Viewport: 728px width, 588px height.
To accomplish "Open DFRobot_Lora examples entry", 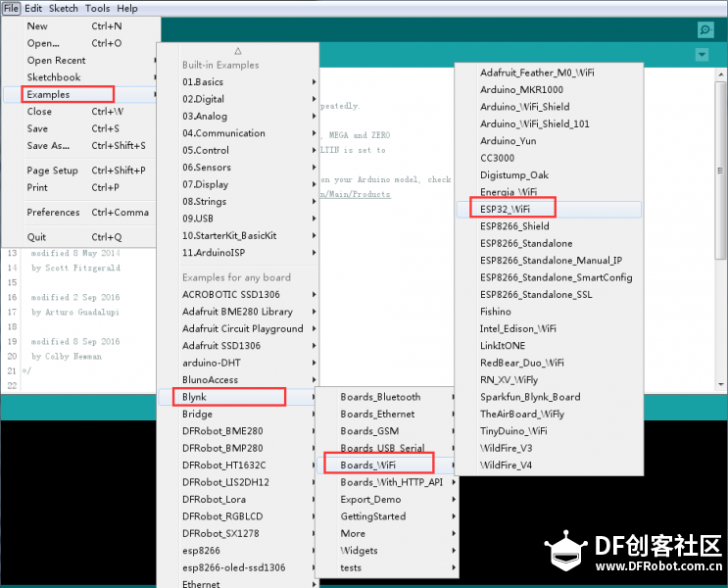I will tap(238, 499).
